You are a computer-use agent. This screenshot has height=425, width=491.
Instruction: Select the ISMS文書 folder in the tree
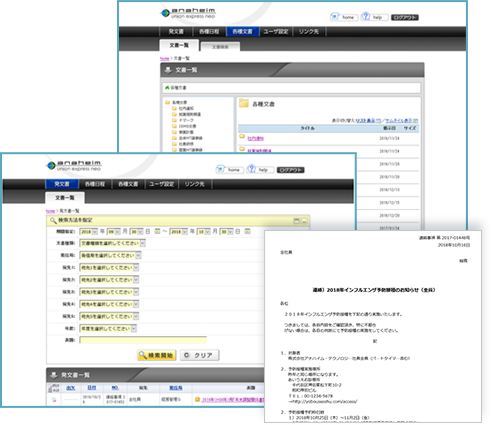click(187, 126)
